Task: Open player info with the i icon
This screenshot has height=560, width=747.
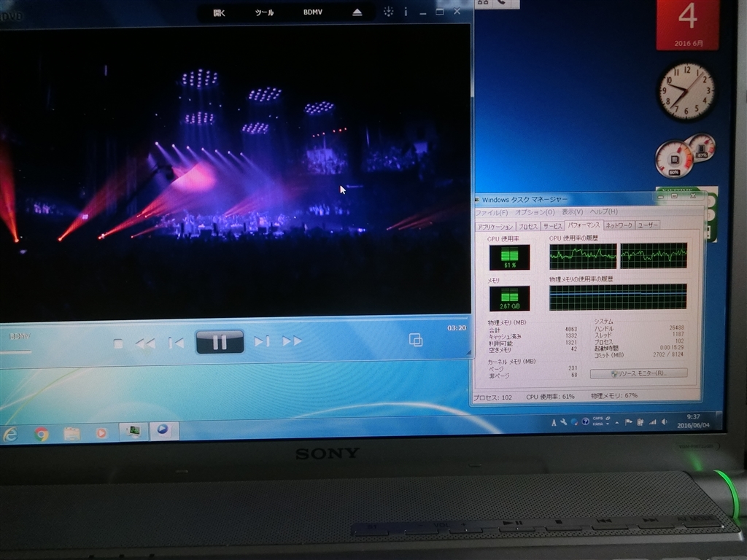Action: coord(406,12)
